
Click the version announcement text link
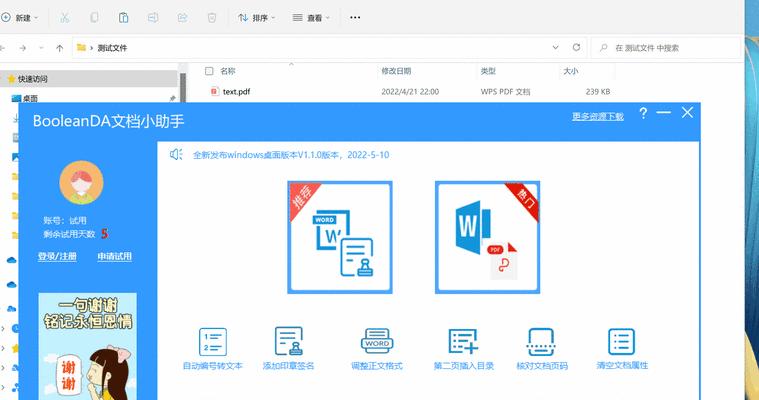click(x=291, y=155)
